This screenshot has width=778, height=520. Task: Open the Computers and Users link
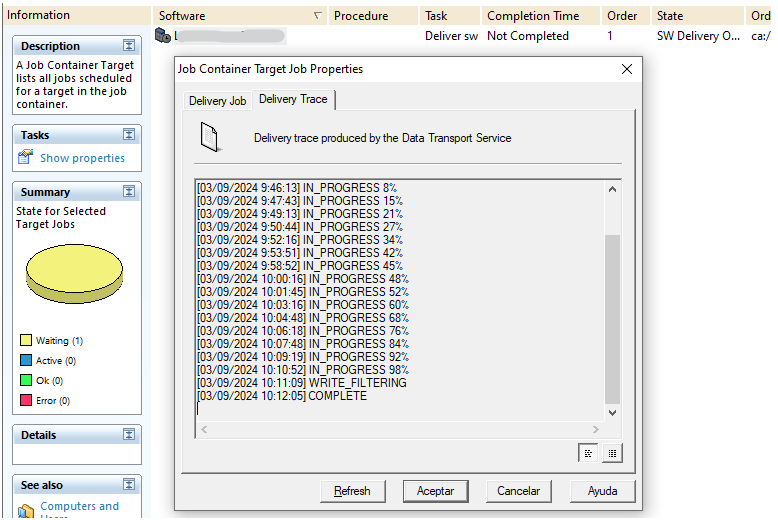(x=79, y=510)
